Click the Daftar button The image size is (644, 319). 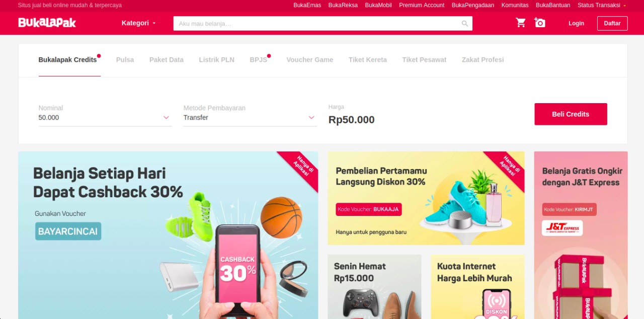tap(612, 23)
